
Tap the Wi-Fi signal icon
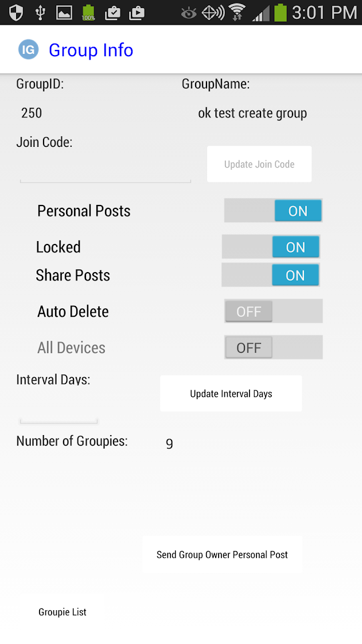point(236,12)
